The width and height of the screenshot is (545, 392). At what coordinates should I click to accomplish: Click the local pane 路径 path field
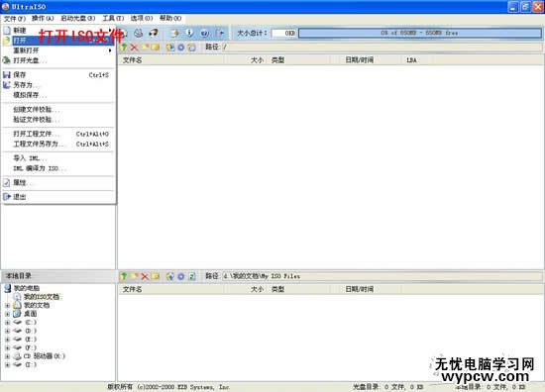click(381, 276)
